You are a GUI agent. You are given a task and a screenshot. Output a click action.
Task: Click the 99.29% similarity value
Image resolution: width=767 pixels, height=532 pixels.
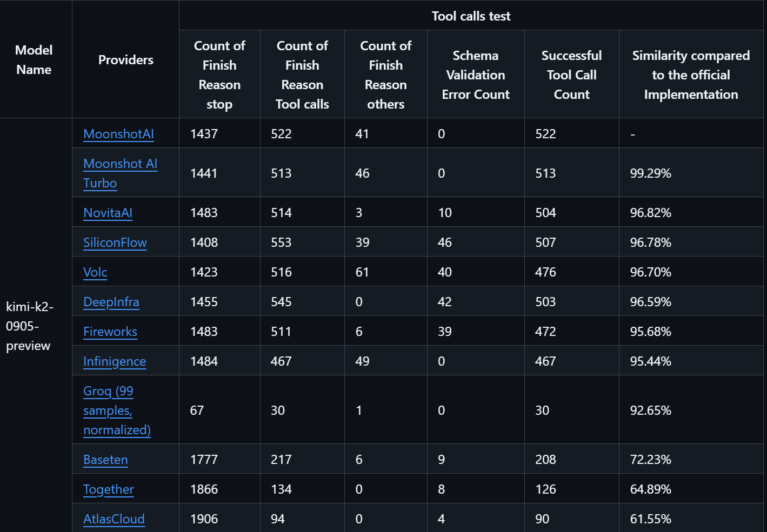pyautogui.click(x=651, y=173)
